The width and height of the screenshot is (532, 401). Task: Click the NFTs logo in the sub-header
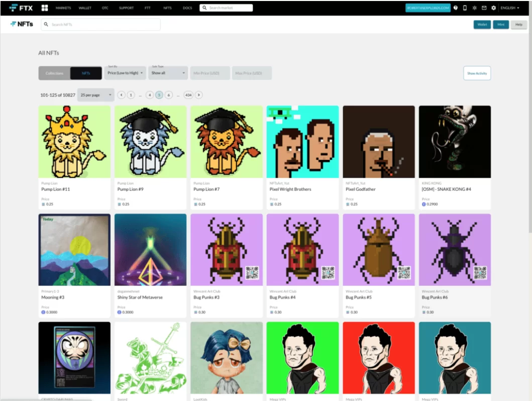point(22,24)
